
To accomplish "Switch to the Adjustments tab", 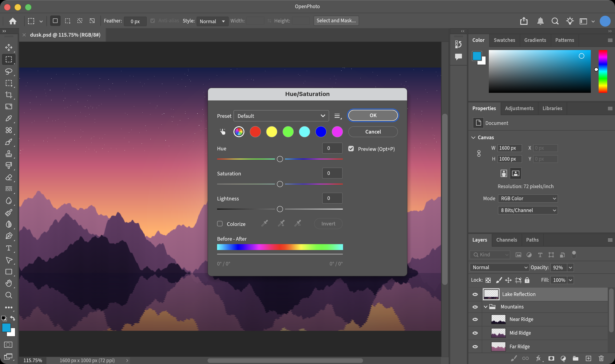I will click(x=519, y=108).
